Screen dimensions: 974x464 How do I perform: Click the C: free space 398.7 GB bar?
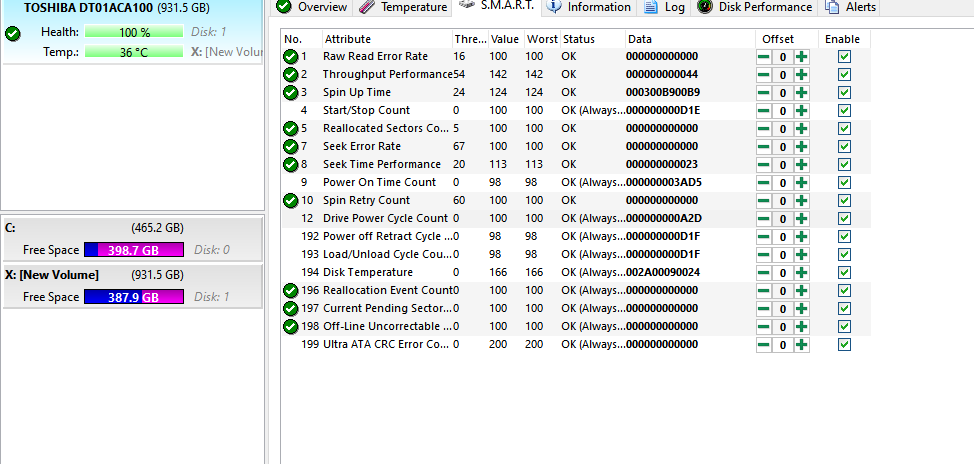(134, 250)
